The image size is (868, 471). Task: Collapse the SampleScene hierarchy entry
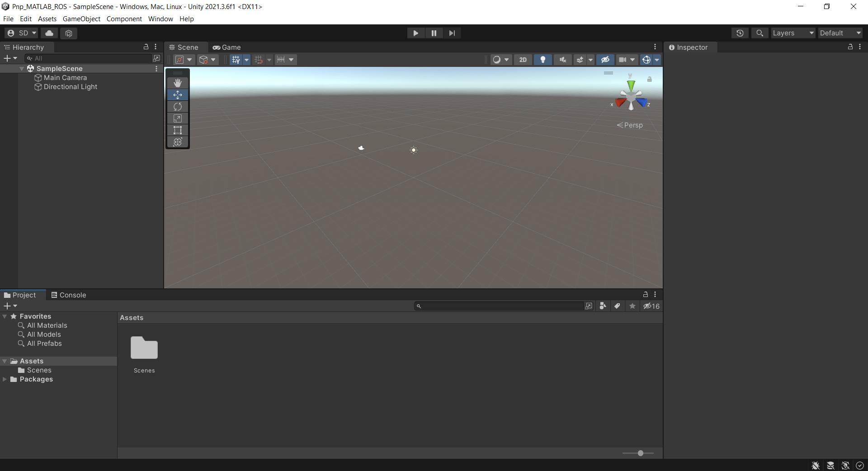[21, 68]
